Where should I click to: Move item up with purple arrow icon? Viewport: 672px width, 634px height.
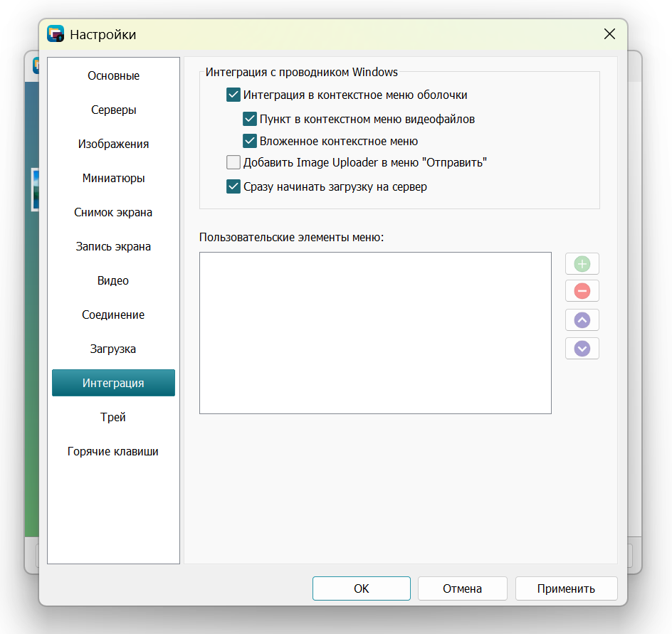[582, 320]
